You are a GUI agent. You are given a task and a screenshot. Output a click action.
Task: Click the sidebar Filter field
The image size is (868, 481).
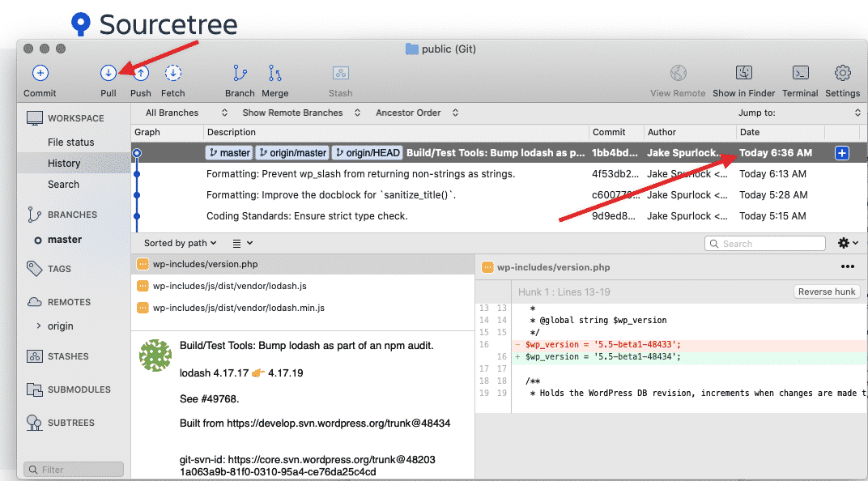74,470
